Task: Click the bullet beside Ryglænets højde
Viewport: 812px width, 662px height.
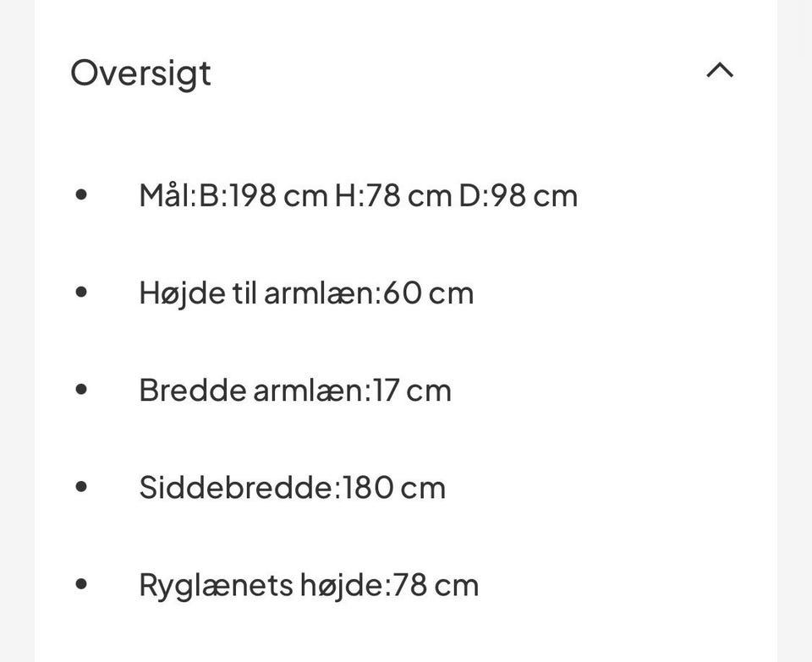Action: click(x=82, y=583)
